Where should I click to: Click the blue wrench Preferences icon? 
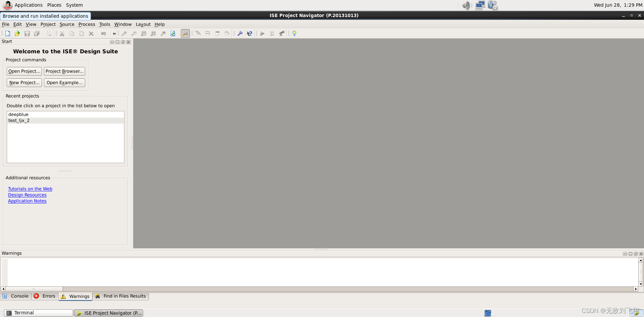(240, 34)
